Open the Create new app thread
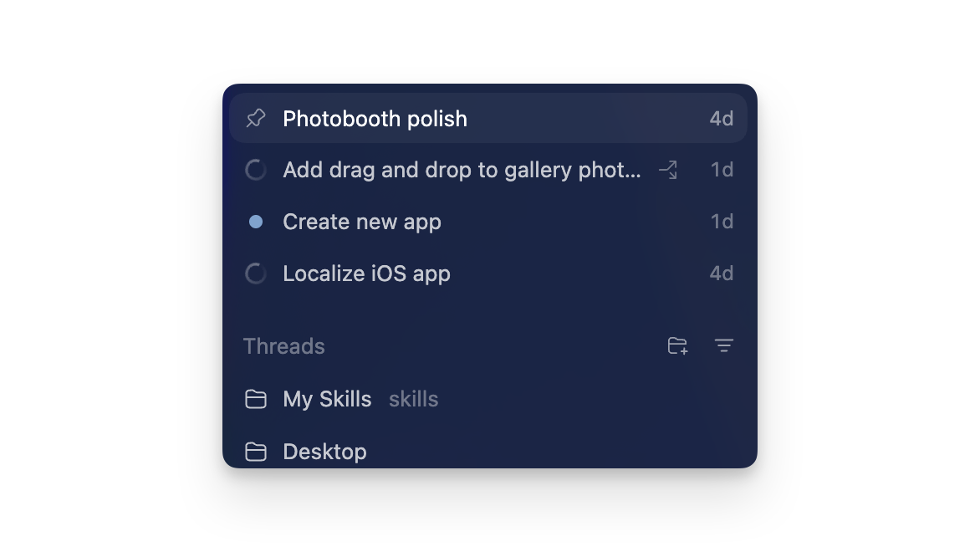This screenshot has height=552, width=980. point(362,221)
